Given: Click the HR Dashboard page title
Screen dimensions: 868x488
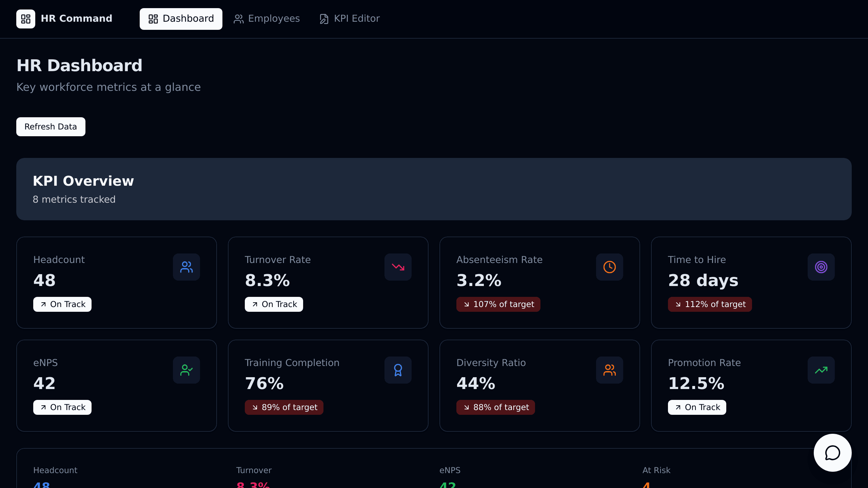Looking at the screenshot, I should coord(80,65).
